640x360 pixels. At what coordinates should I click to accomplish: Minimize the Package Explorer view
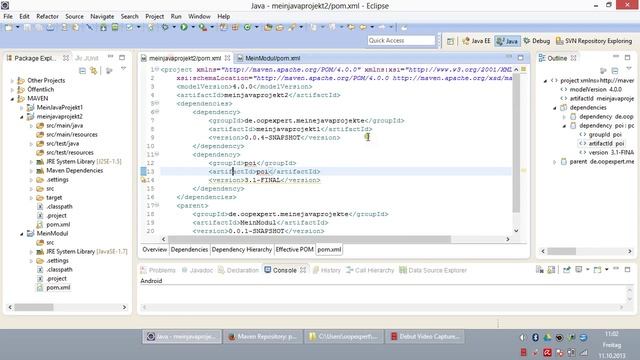click(x=111, y=57)
